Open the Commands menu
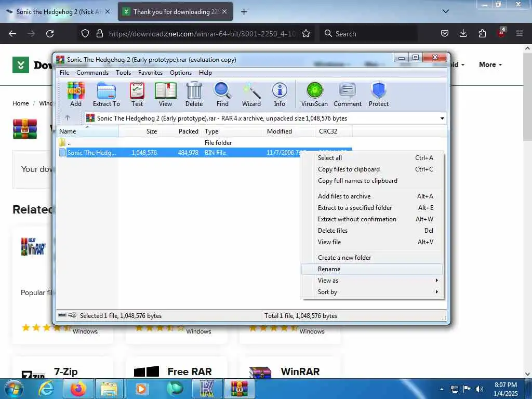Screen dimensions: 532x399 point(92,73)
